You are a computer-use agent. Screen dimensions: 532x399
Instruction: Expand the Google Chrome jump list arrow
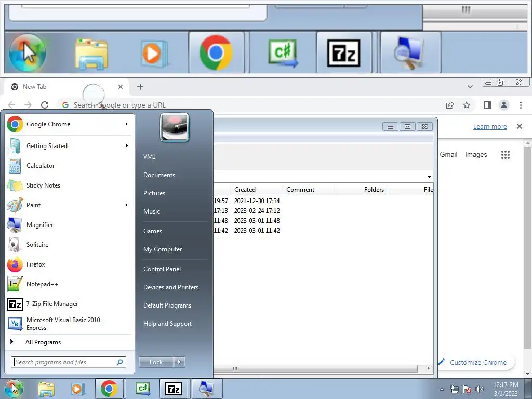127,124
